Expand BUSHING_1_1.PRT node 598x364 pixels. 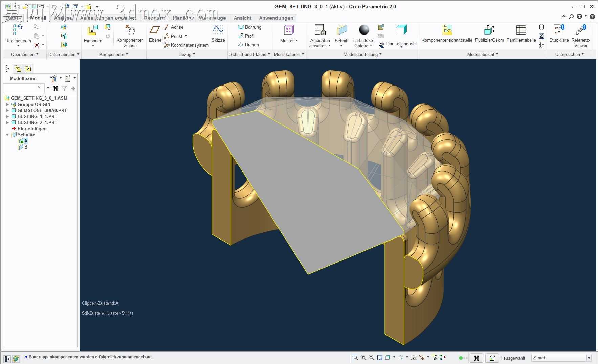(x=7, y=116)
